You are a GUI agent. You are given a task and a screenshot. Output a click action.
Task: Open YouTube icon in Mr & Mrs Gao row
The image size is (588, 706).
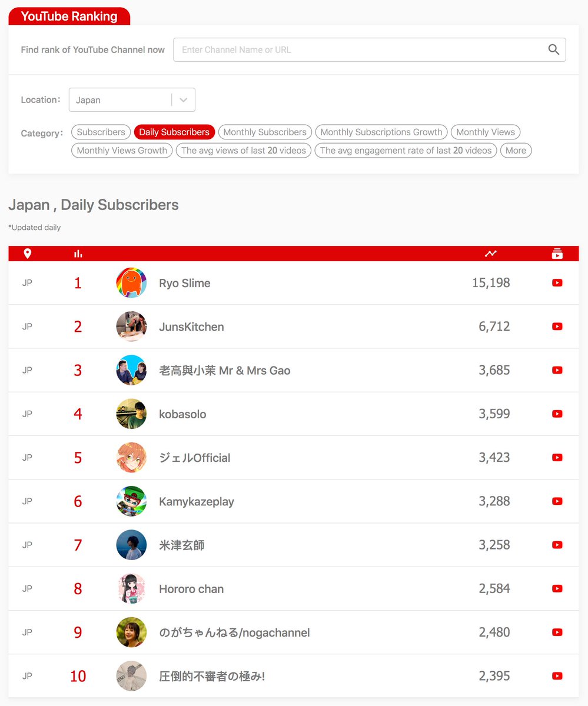(x=557, y=370)
